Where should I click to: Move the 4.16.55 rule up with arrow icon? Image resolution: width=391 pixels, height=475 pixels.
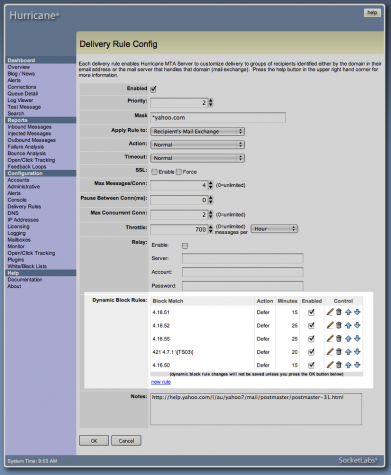(348, 339)
